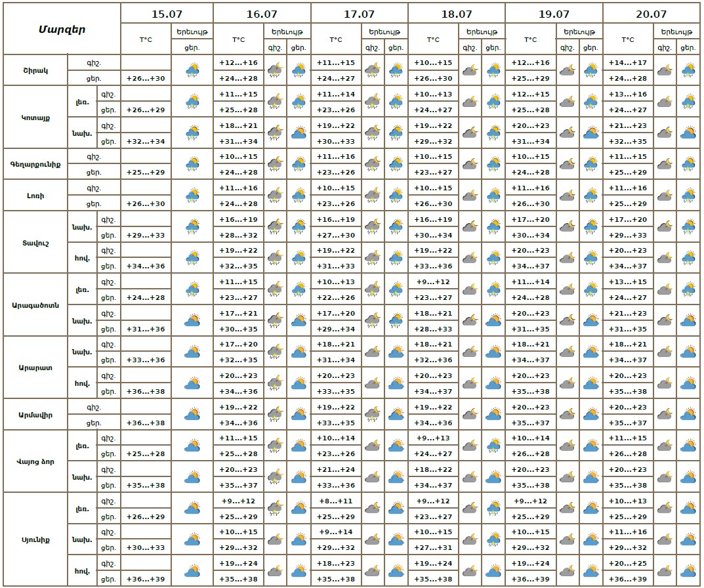Select the 15.07 date column header
This screenshot has width=704, height=588.
point(167,14)
